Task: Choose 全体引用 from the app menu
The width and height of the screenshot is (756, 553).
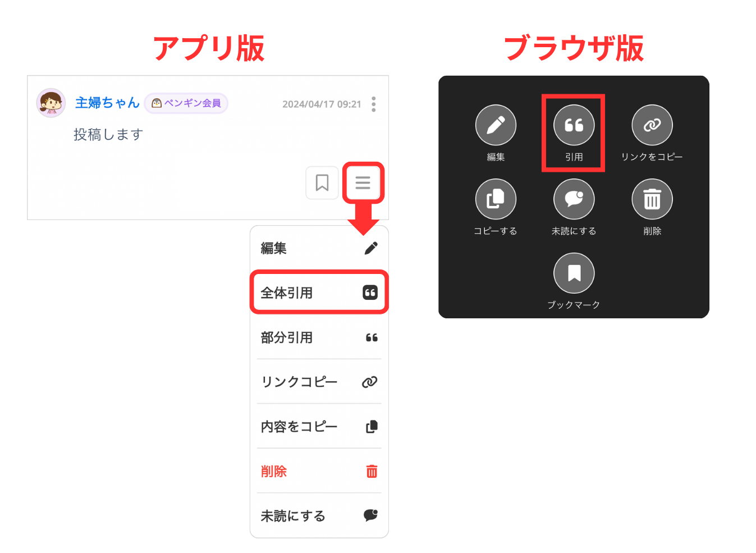Action: [319, 293]
